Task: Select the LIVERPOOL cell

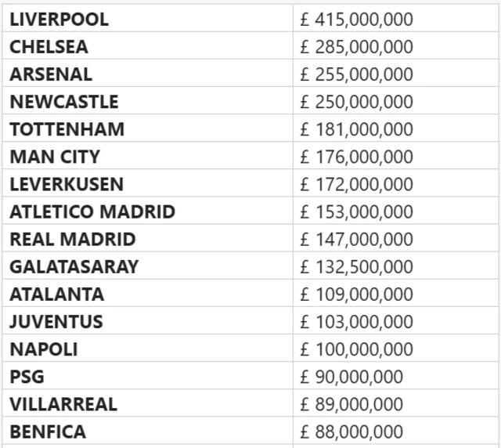Action: click(59, 20)
